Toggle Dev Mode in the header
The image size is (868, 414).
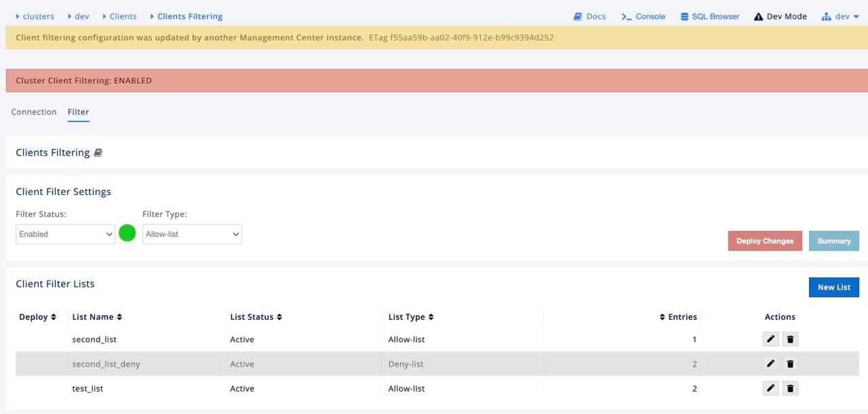click(780, 16)
